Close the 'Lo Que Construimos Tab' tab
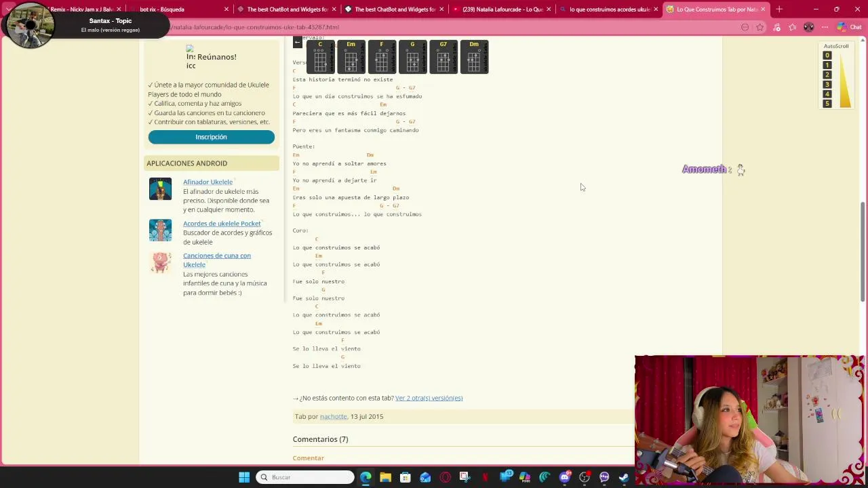This screenshot has width=868, height=488. (x=763, y=9)
